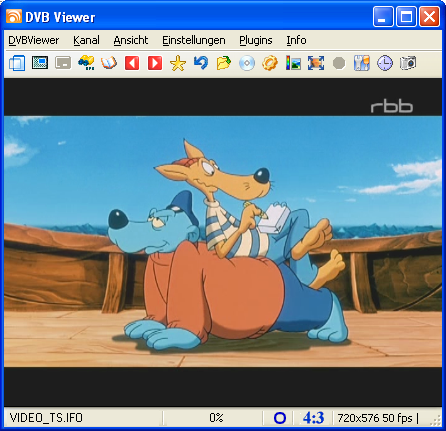Viewport: 446px width, 431px height.
Task: Click the grey octagon toolbar icon
Action: click(339, 63)
